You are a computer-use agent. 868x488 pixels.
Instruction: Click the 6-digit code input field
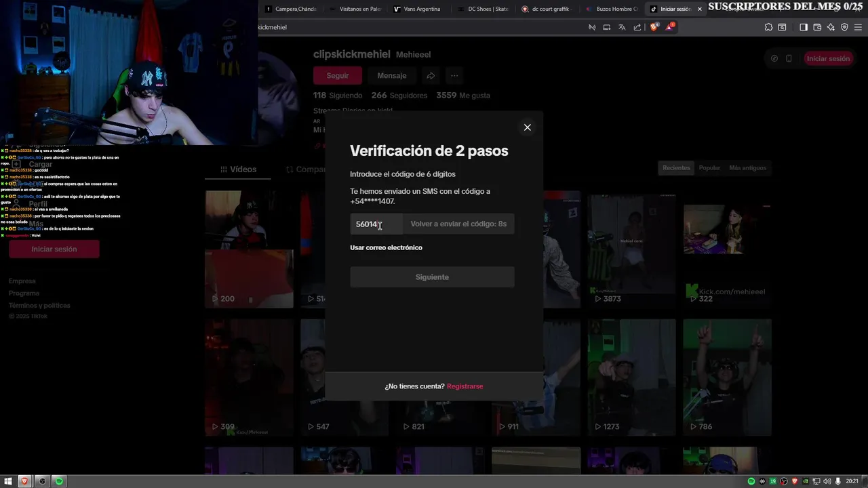pos(376,224)
